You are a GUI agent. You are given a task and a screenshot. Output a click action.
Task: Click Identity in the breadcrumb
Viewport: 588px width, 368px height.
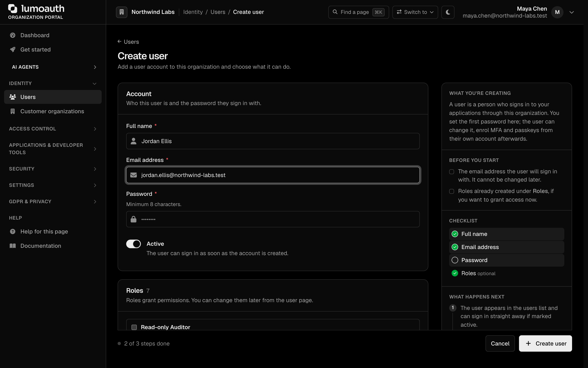[x=193, y=12]
